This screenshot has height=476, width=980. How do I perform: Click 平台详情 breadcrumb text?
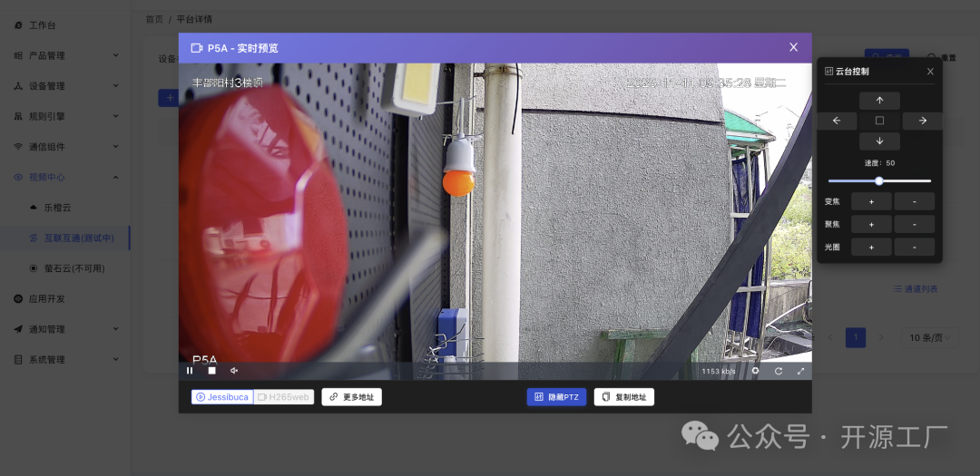(x=194, y=19)
